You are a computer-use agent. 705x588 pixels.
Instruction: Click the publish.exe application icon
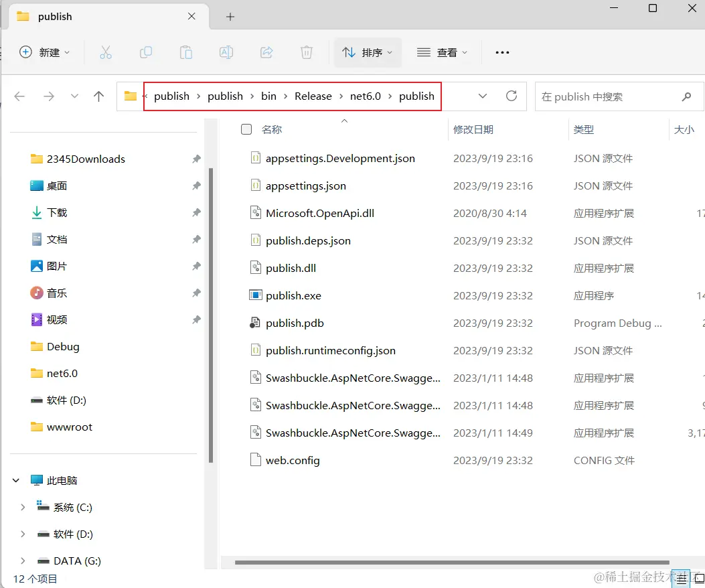point(255,295)
